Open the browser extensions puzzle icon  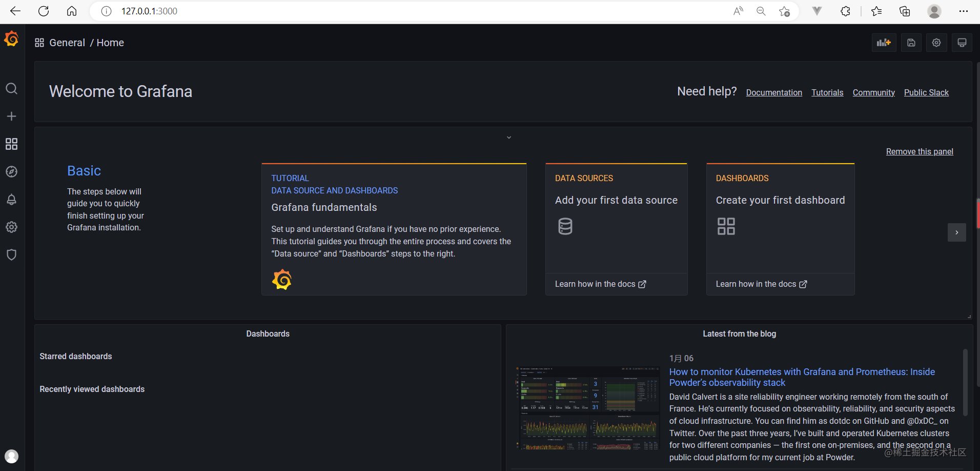coord(846,11)
